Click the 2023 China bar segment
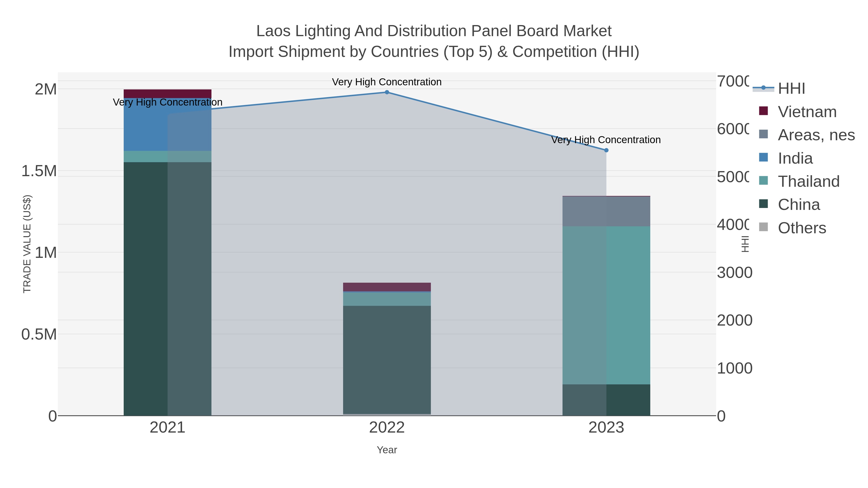The image size is (868, 488). click(606, 400)
